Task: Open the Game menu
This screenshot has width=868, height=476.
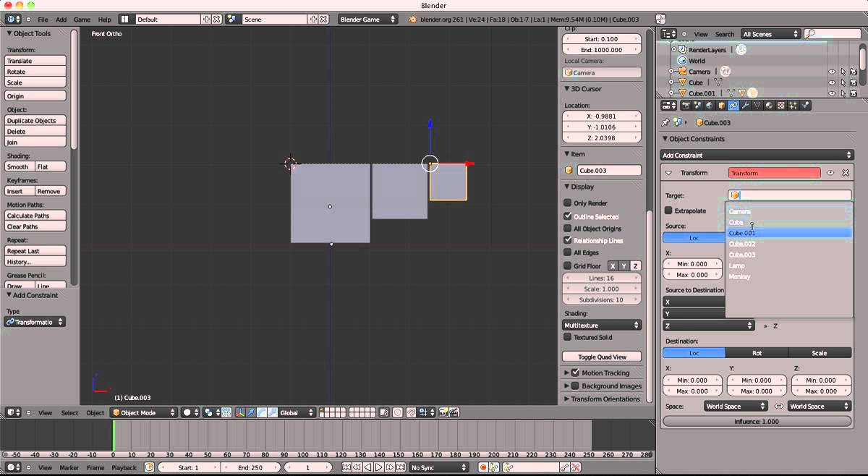Action: 82,20
